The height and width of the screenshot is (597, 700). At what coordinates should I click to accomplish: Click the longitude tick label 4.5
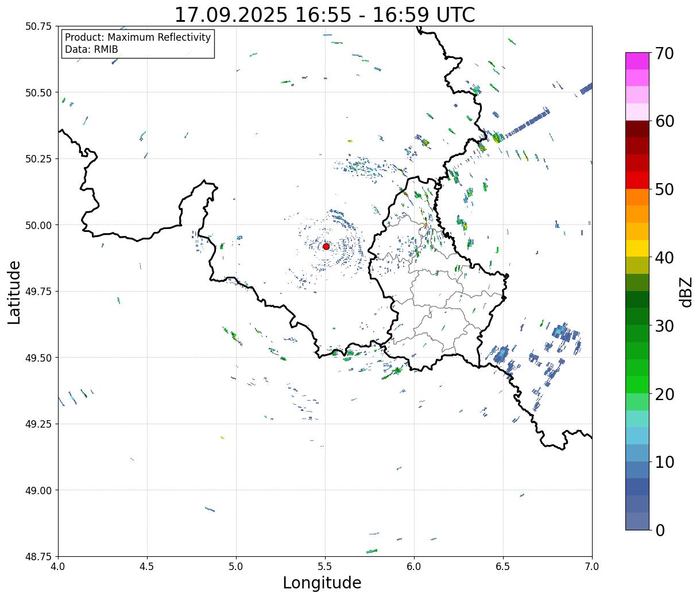(147, 567)
